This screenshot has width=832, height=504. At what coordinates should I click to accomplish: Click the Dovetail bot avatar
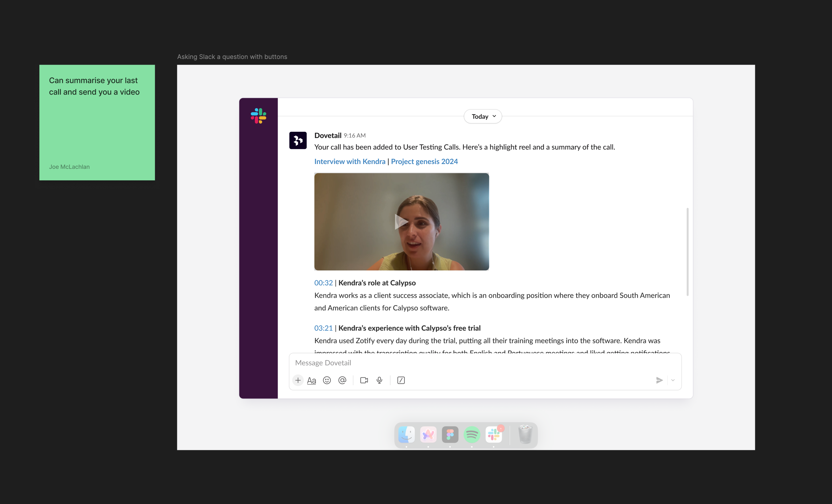297,140
